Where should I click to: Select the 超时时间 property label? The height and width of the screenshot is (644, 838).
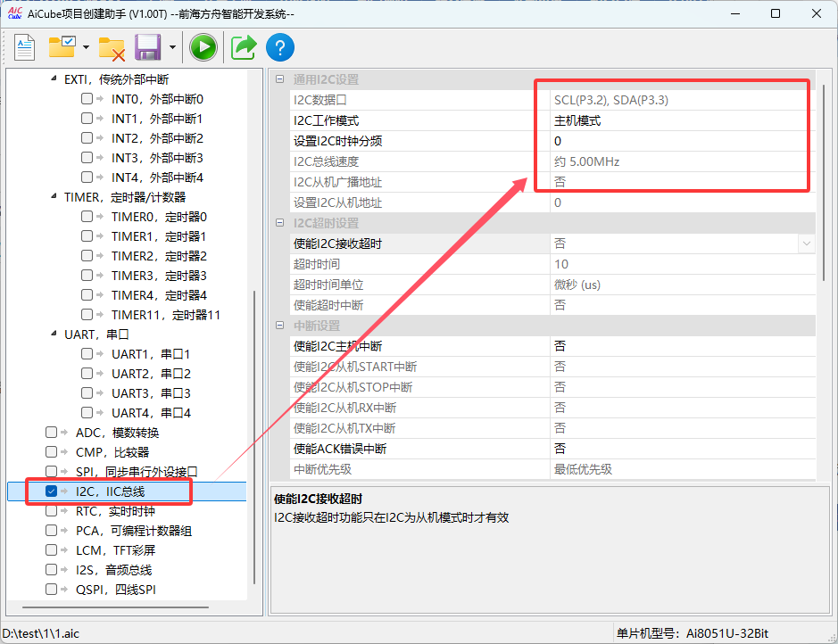pos(317,264)
